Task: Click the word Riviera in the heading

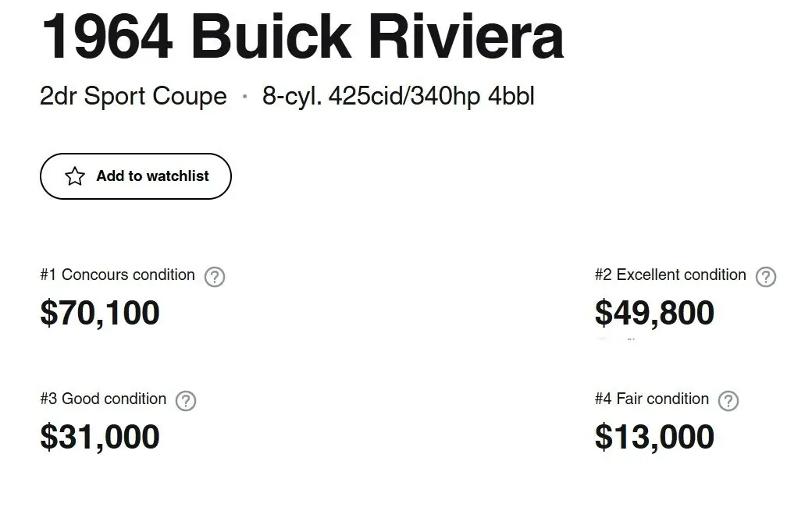Action: coord(465,37)
